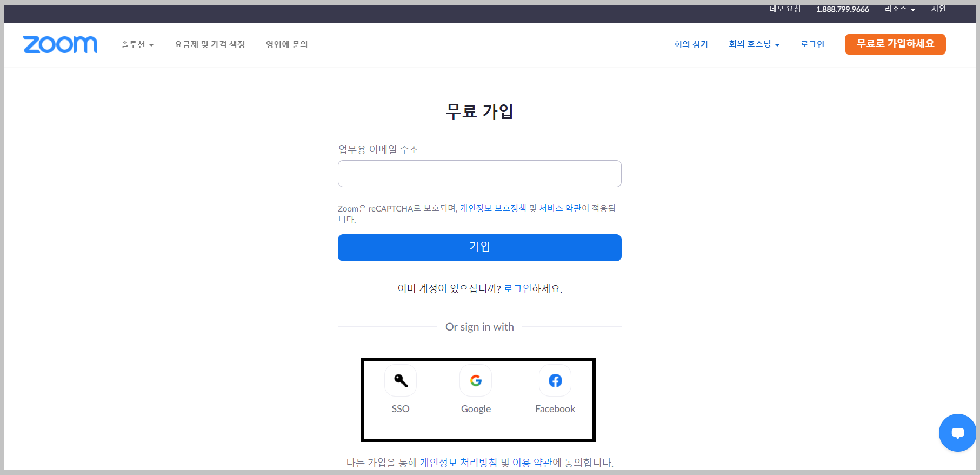980x475 pixels.
Task: Open the chat bubble widget
Action: click(x=957, y=433)
